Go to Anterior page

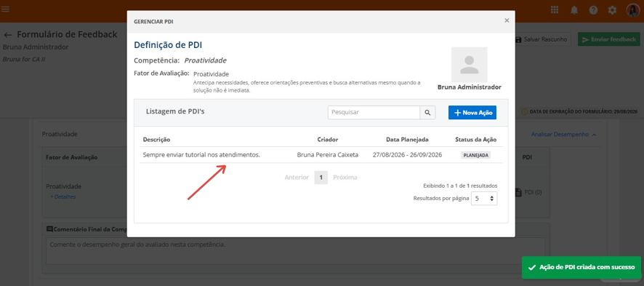tap(297, 178)
